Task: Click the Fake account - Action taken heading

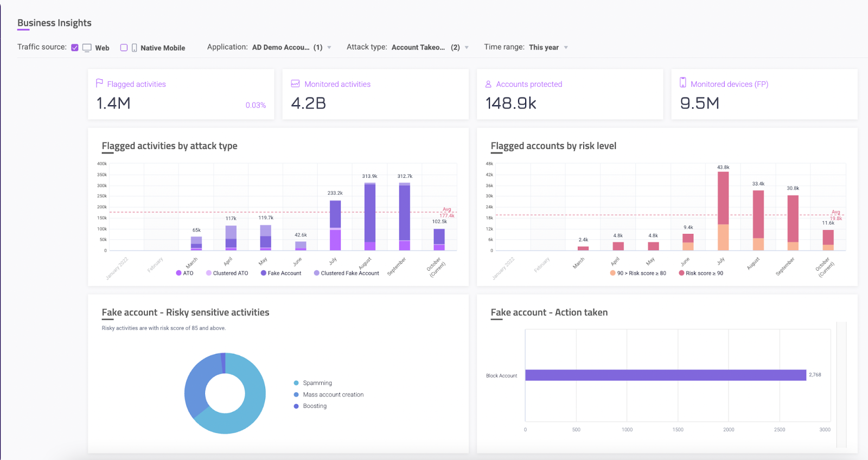Action: [549, 312]
